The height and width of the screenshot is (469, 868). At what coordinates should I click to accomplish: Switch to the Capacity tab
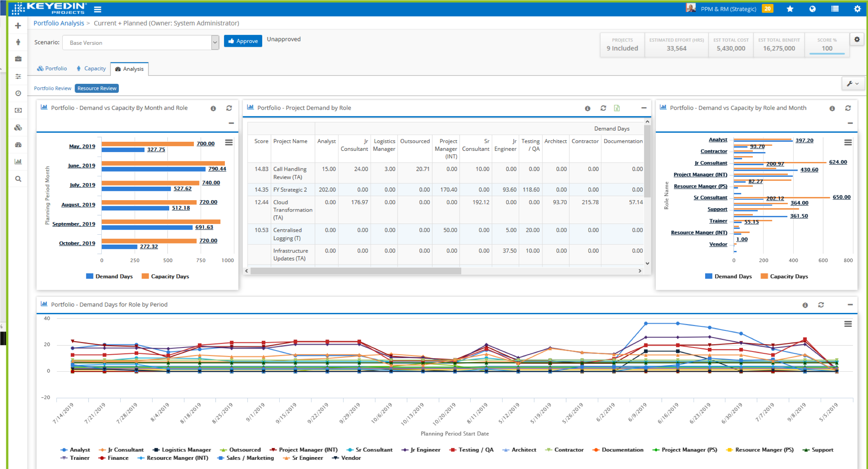[91, 68]
